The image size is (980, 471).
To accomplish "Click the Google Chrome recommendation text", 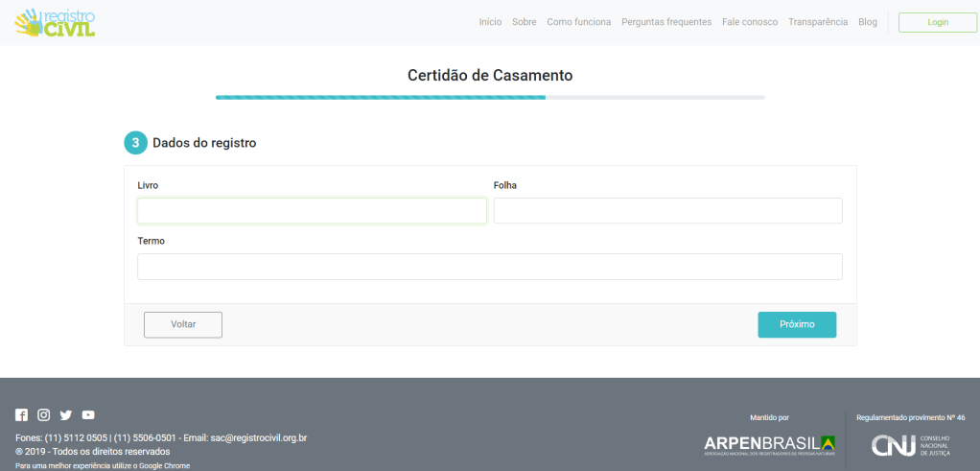I will [x=103, y=465].
